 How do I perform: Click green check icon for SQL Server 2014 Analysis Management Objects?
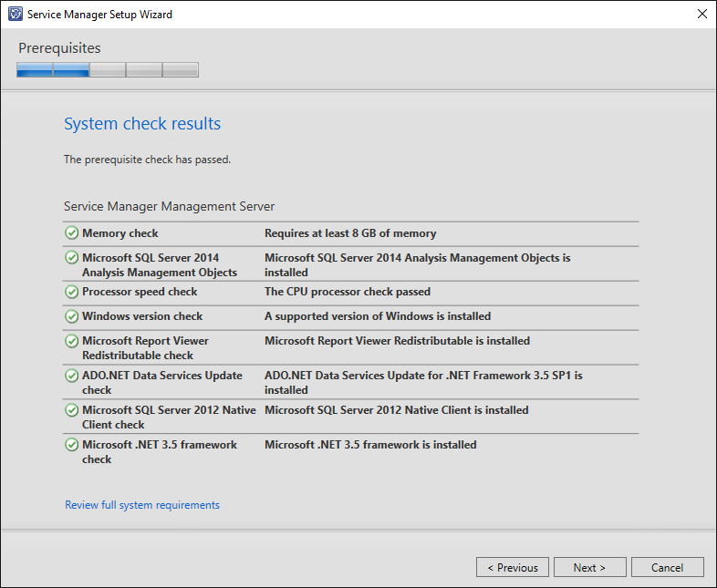72,258
